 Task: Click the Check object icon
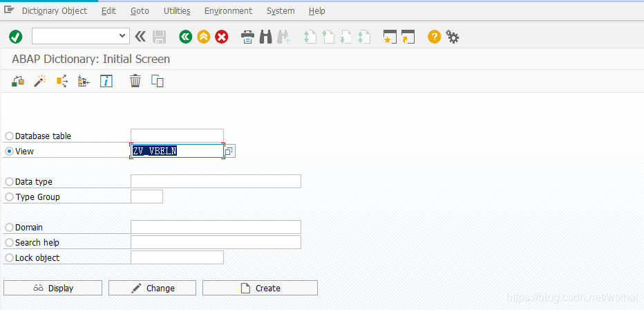17,81
